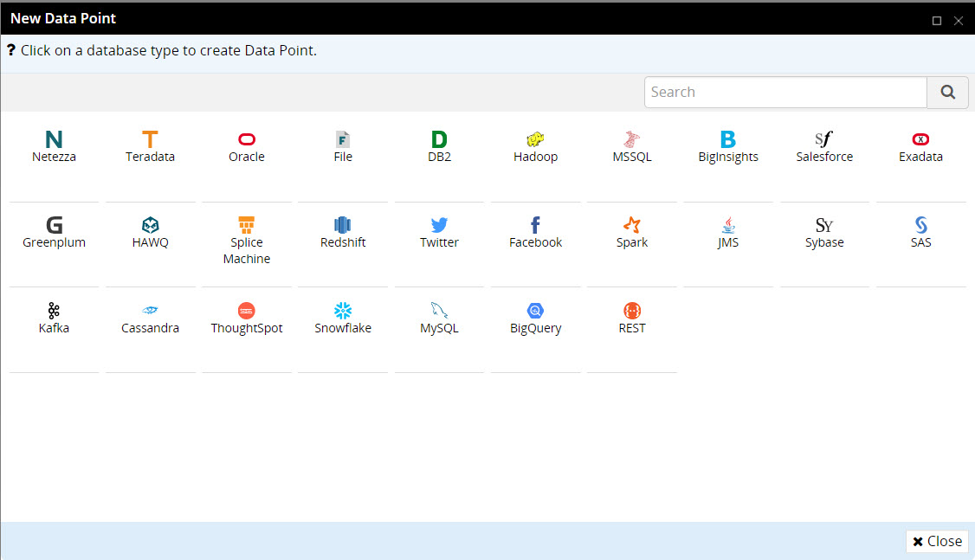This screenshot has width=975, height=560.
Task: Select the BigQuery data source
Action: (535, 312)
